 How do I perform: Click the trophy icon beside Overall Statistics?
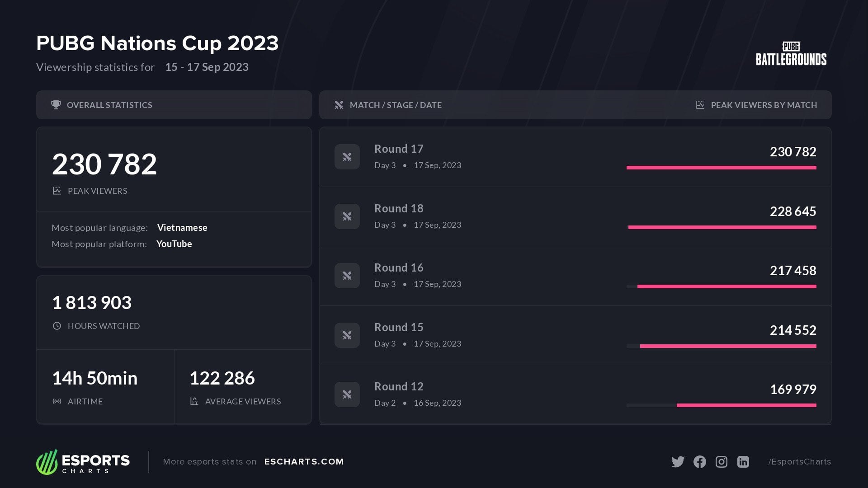pyautogui.click(x=56, y=105)
